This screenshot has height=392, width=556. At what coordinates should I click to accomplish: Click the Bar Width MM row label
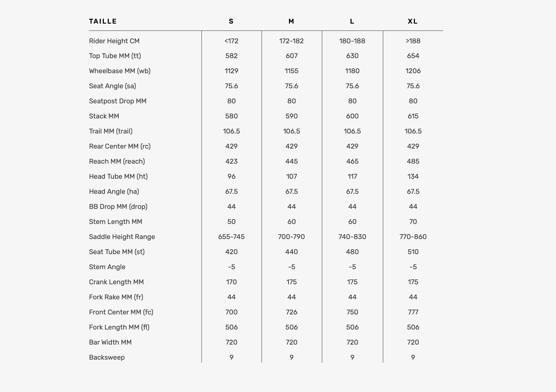[110, 342]
